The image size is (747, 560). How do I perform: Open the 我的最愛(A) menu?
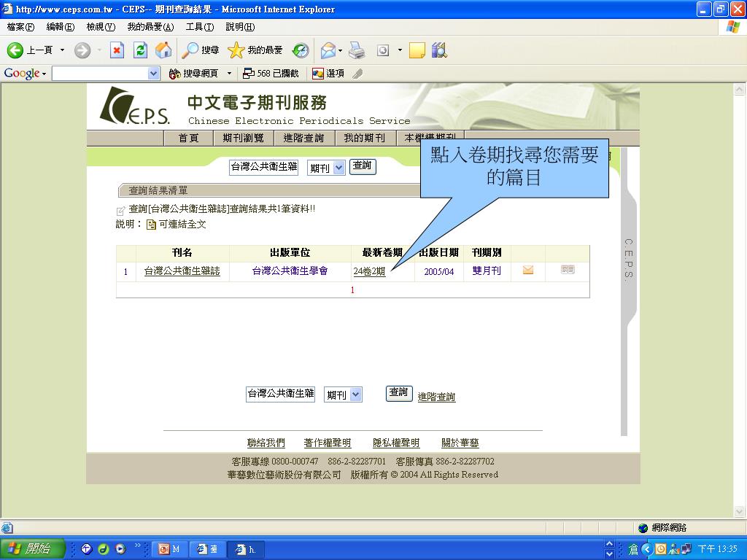[150, 27]
